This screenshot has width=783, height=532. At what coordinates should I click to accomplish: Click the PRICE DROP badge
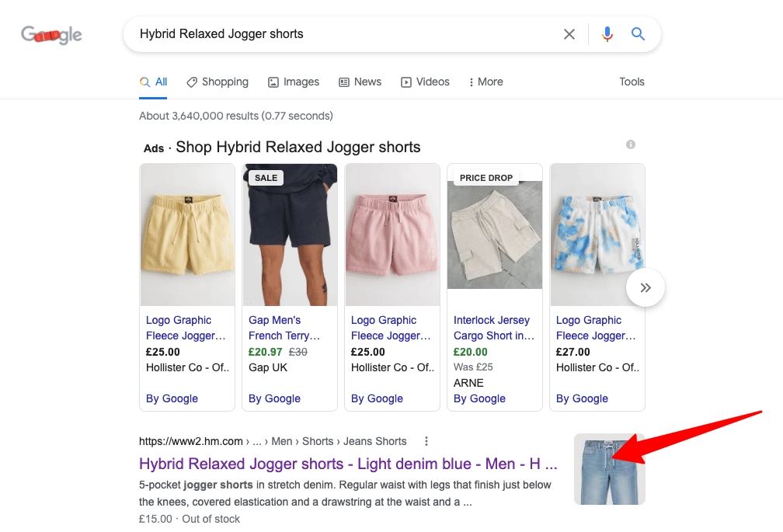pos(486,178)
